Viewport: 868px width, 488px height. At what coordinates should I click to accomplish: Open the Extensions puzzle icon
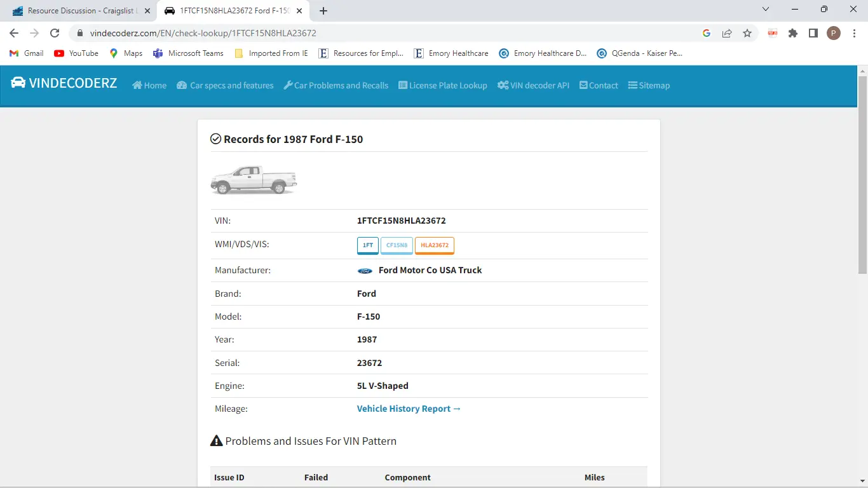[793, 33]
